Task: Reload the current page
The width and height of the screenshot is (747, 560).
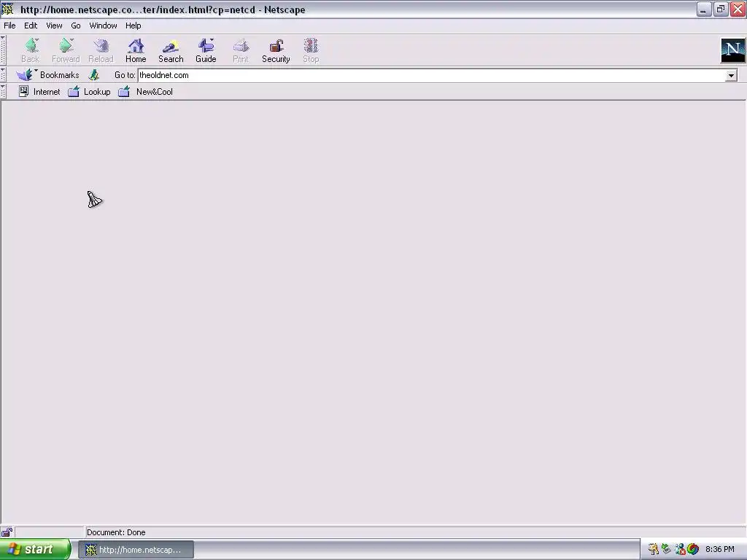Action: [101, 50]
